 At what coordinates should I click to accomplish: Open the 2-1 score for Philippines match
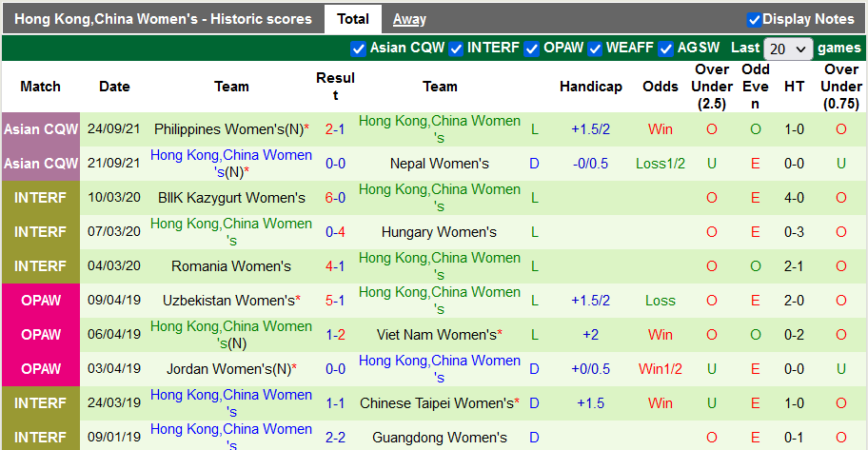click(x=335, y=129)
